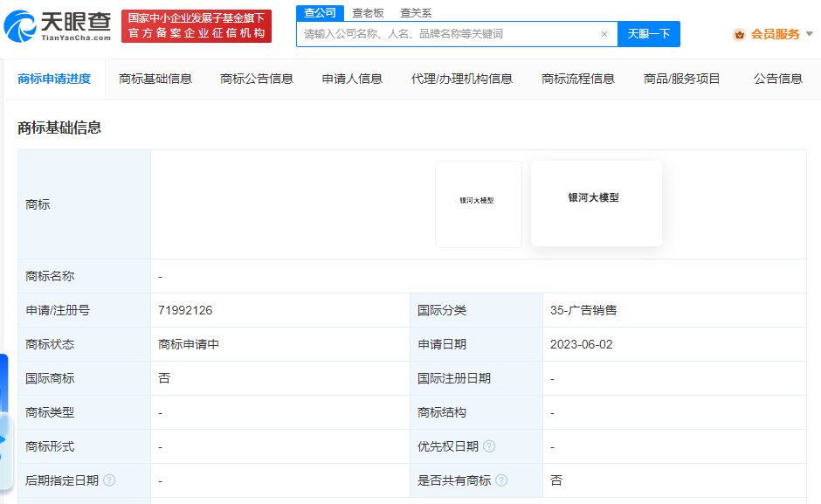Open the TianYanCha logo homepage

coord(57,26)
